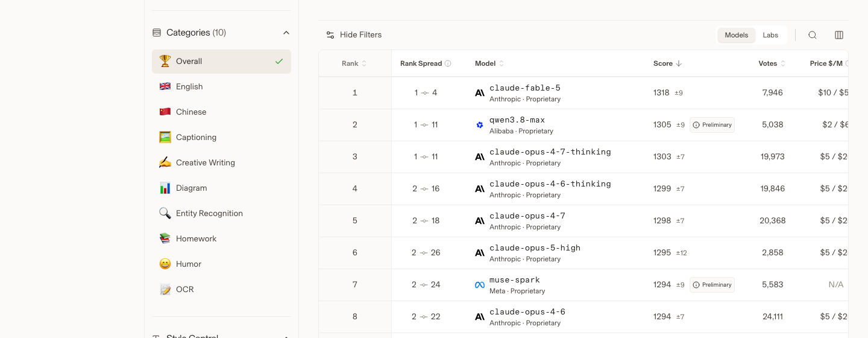
Task: Click the Anthropic logo in the claude-opus-4-6 row
Action: (x=480, y=317)
